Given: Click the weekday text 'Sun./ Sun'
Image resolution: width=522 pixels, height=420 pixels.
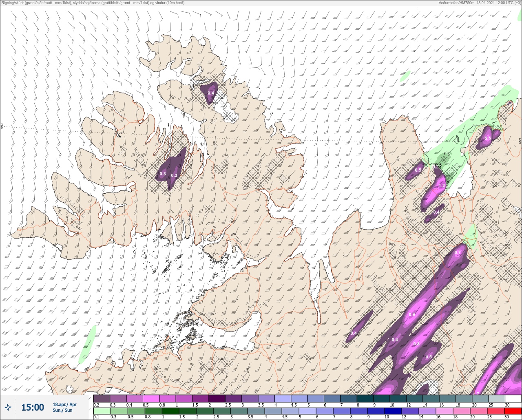Looking at the screenshot, I should (x=62, y=410).
